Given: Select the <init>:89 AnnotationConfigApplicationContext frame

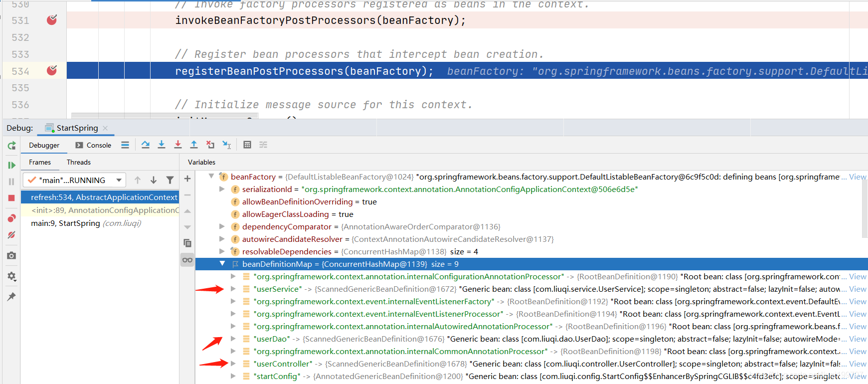Looking at the screenshot, I should click(x=100, y=210).
